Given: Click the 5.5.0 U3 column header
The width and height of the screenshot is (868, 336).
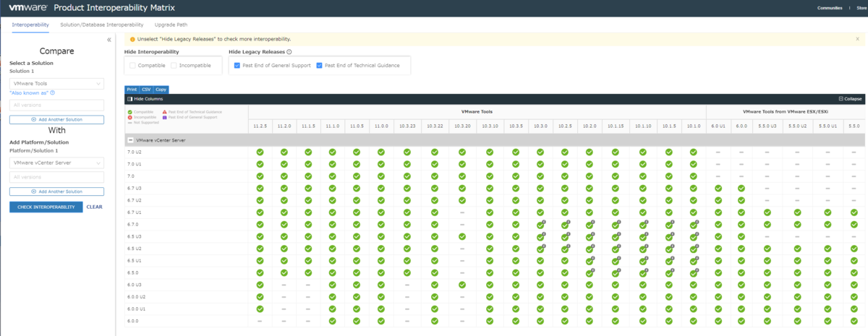Looking at the screenshot, I should (767, 126).
